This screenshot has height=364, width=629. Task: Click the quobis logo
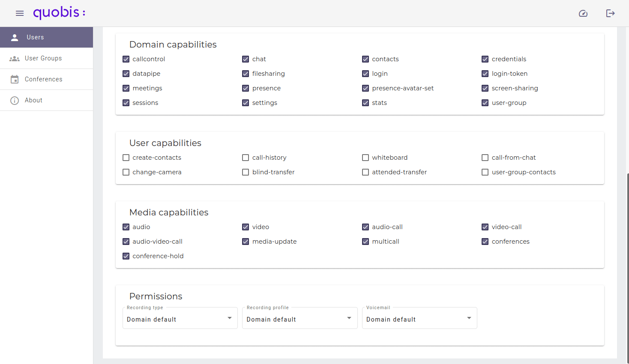click(x=60, y=13)
